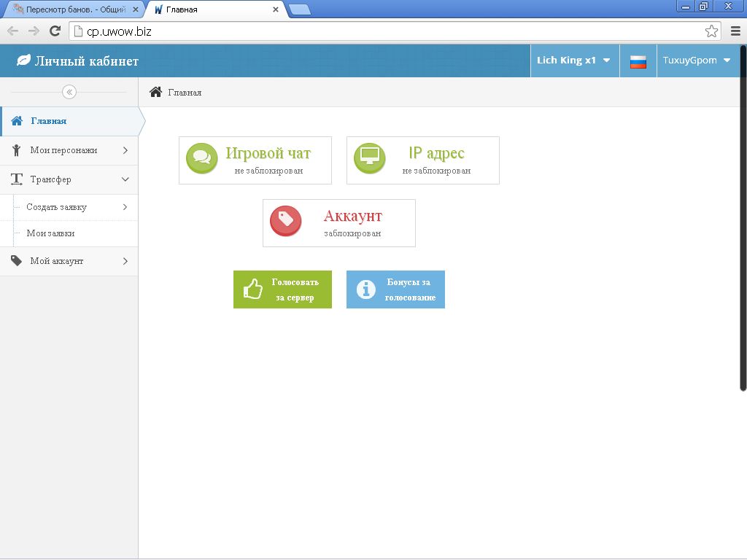Collapse the sidebar with double-chevron icon
The width and height of the screenshot is (747, 560).
click(x=69, y=92)
